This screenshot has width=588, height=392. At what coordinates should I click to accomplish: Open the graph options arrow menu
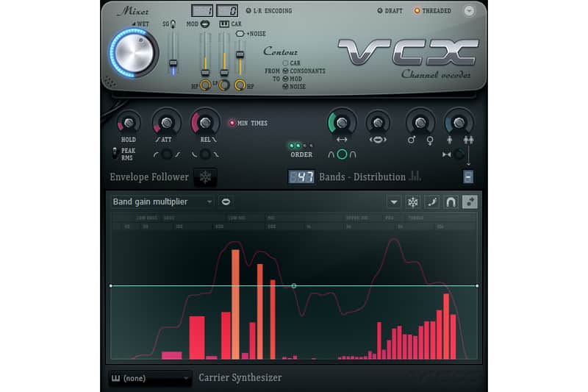(x=394, y=202)
